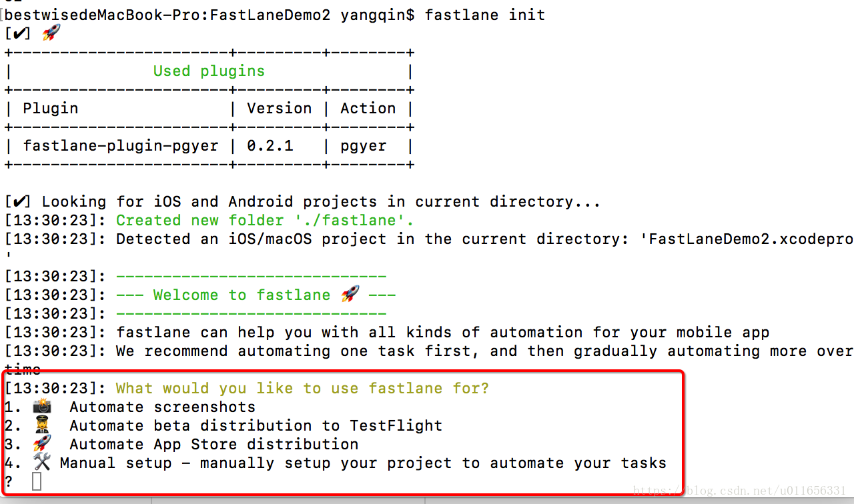Click the pilot emoji beside TestFlight option

click(x=42, y=425)
